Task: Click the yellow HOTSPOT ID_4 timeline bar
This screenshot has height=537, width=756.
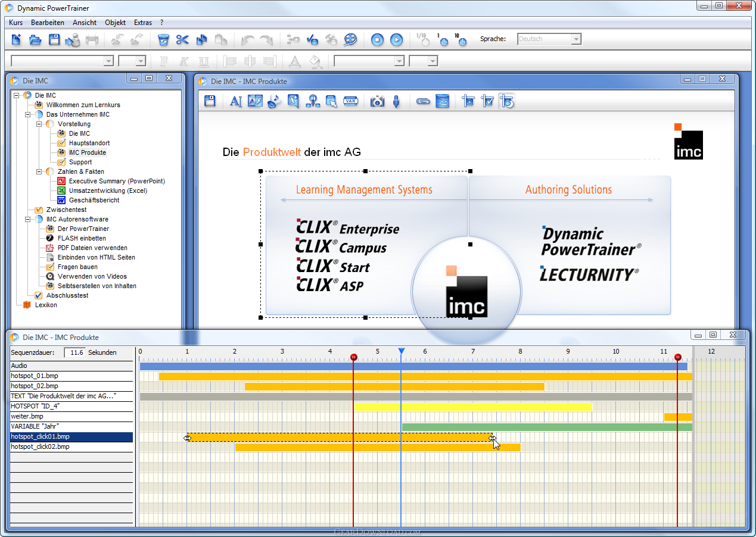Action: pyautogui.click(x=473, y=407)
